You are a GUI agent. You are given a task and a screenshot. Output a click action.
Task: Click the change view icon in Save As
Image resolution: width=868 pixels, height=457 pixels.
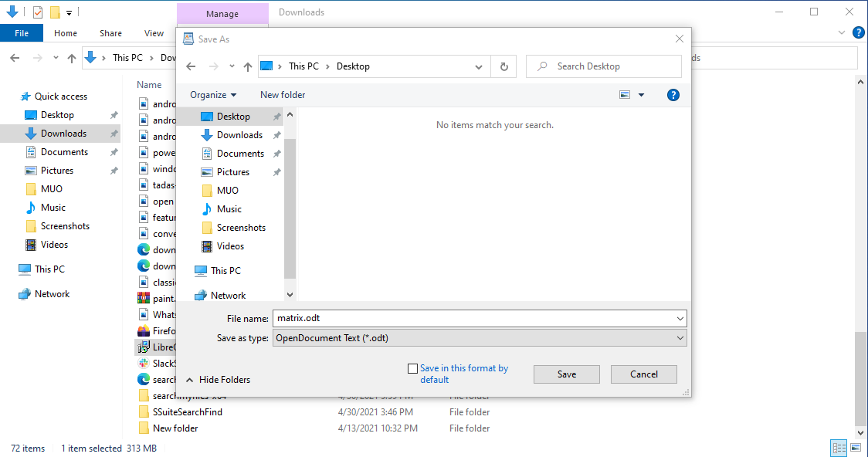coord(625,95)
